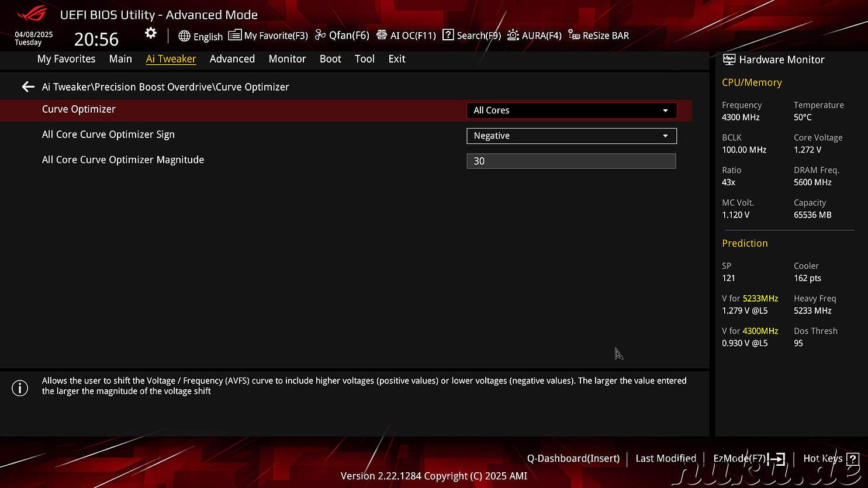Image resolution: width=868 pixels, height=488 pixels.
Task: Click the Cooler value 162 pts
Action: (x=807, y=278)
